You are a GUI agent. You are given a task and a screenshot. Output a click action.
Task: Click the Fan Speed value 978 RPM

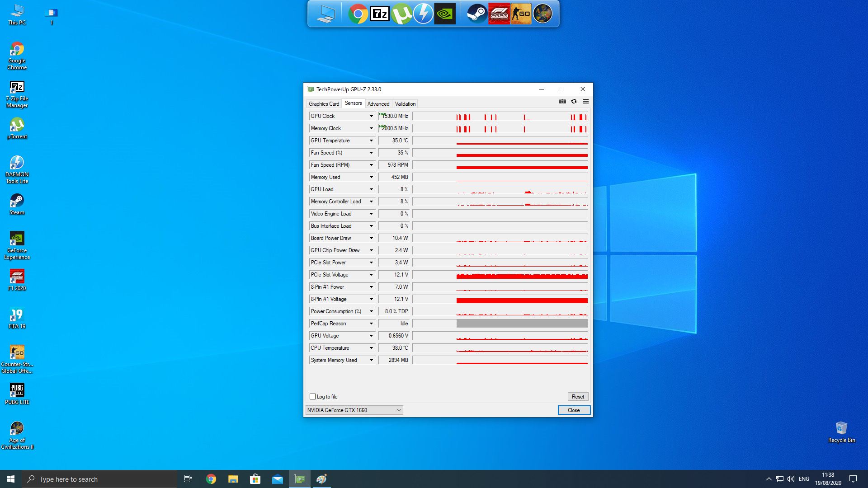[x=394, y=165]
